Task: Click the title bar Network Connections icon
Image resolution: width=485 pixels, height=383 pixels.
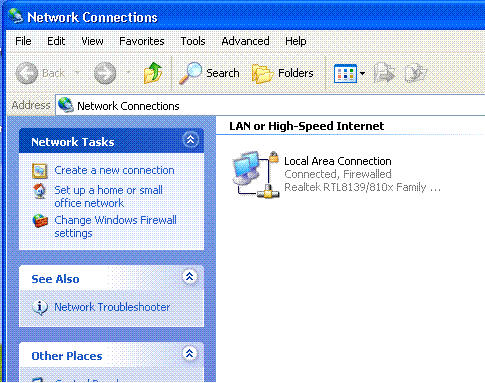Action: pyautogui.click(x=16, y=16)
